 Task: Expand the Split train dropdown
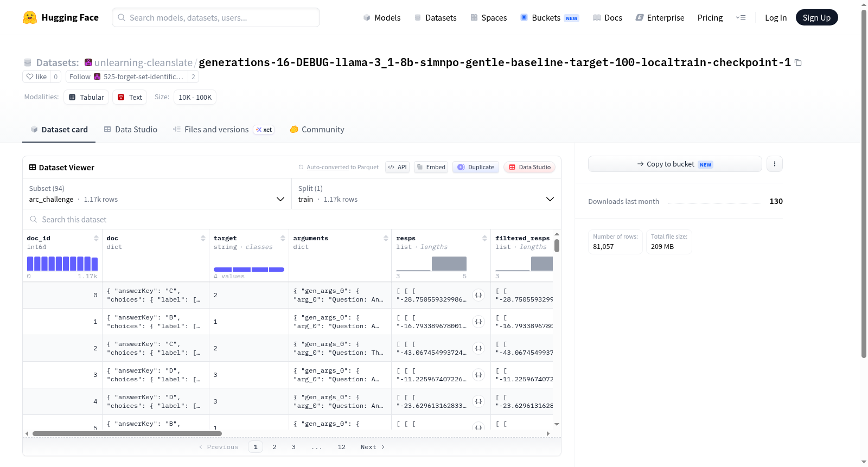coord(426,194)
